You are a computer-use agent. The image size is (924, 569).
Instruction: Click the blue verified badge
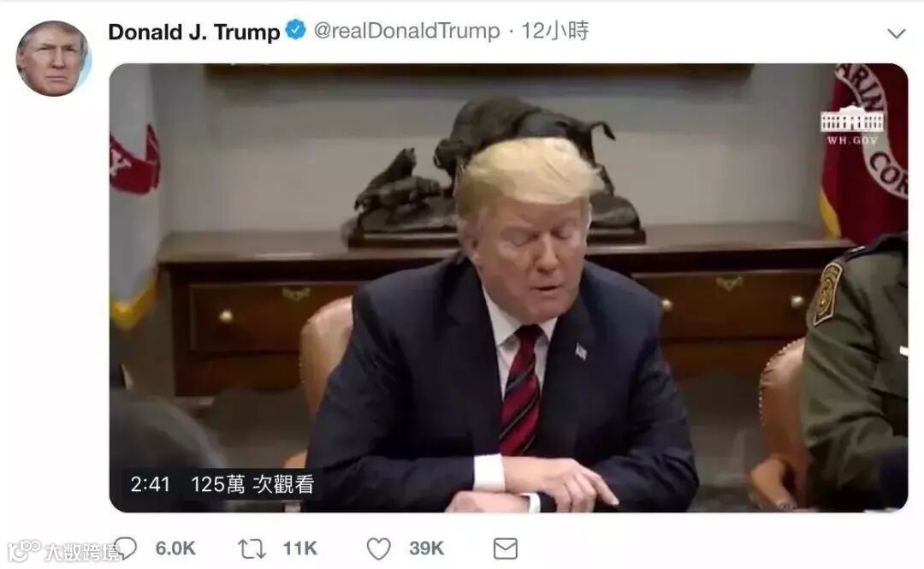click(x=296, y=29)
